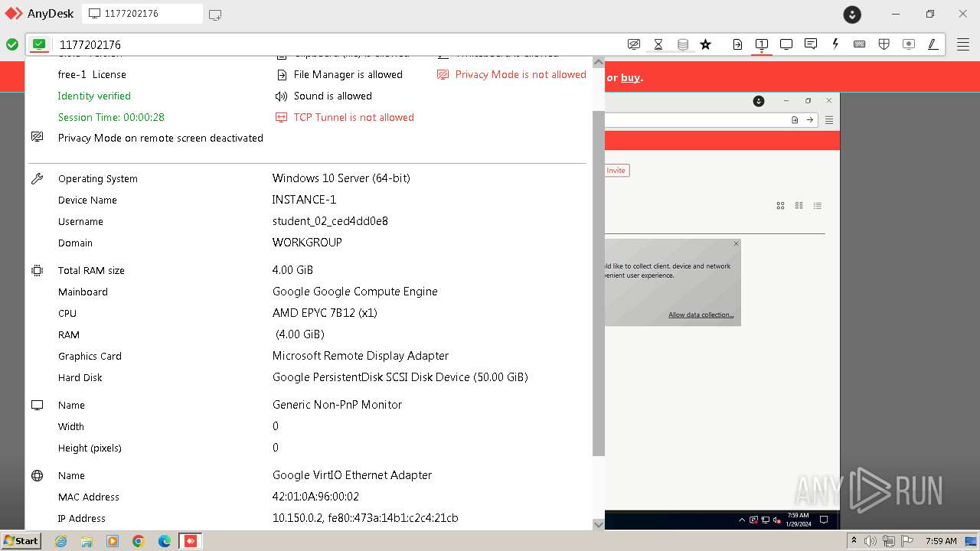Expand the remote taskbar hidden tray icons
This screenshot has width=980, height=551.
point(741,520)
